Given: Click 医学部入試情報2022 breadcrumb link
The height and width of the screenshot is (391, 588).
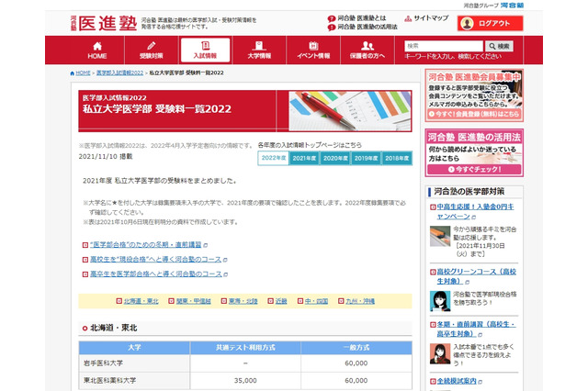Looking at the screenshot, I should pos(119,73).
